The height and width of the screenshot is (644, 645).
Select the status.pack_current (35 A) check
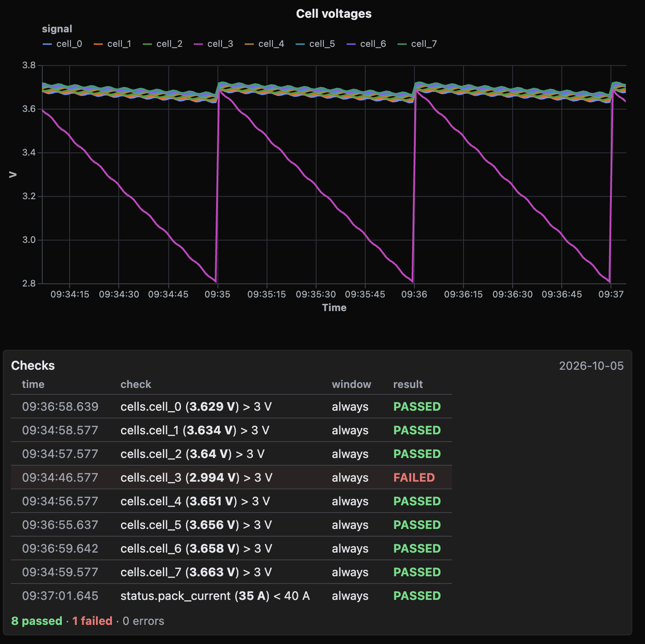pos(232,596)
